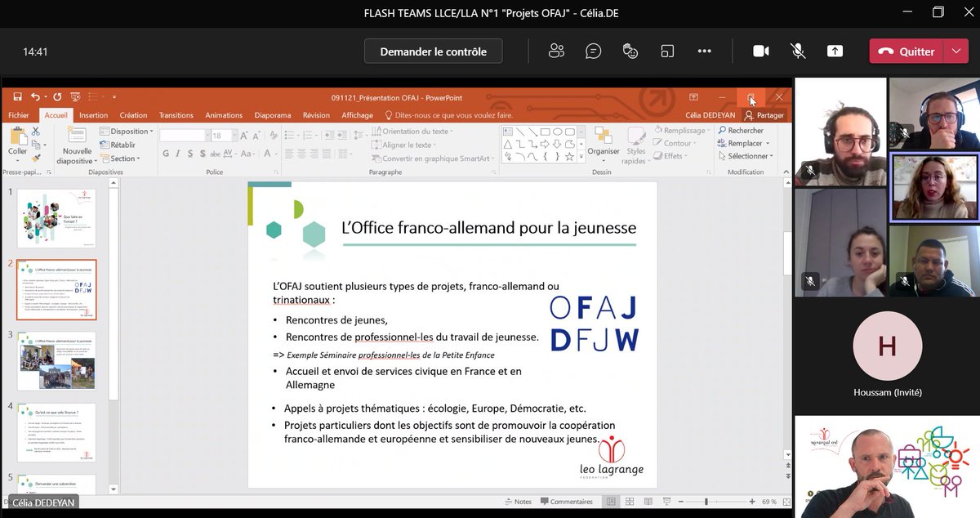Switch to the Affichage tab

click(x=357, y=115)
